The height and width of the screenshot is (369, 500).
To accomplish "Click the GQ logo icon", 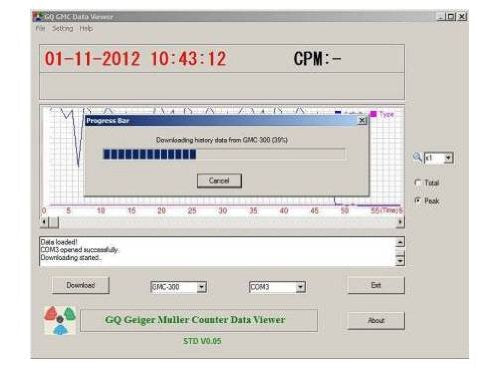I will click(x=60, y=320).
